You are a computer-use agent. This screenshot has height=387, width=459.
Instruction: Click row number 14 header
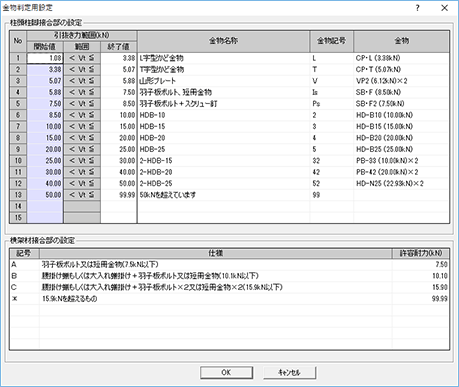(x=18, y=206)
